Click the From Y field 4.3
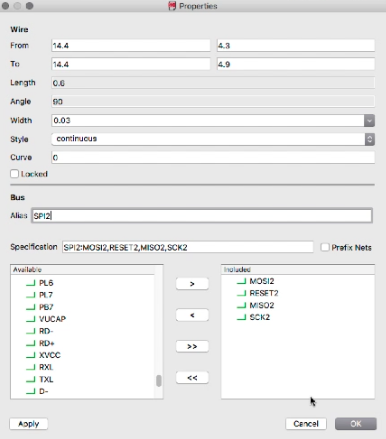Image resolution: width=386 pixels, height=439 pixels. (296, 46)
